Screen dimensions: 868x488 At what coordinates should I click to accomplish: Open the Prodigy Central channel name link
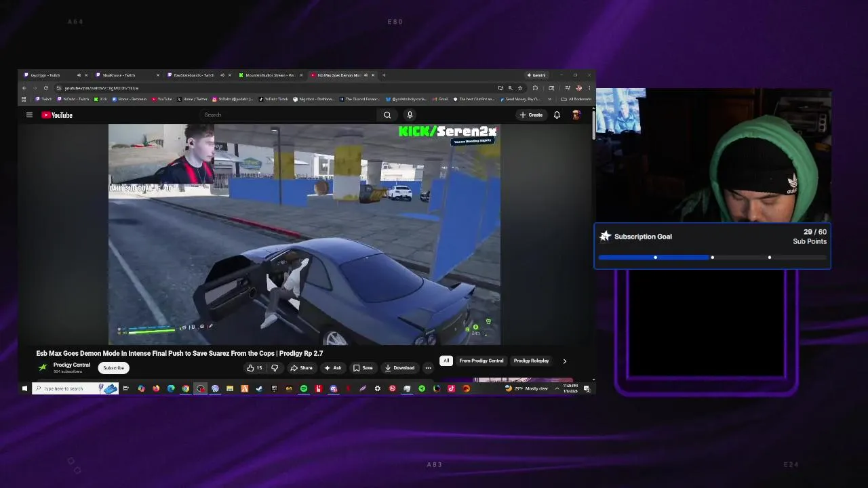pyautogui.click(x=71, y=365)
